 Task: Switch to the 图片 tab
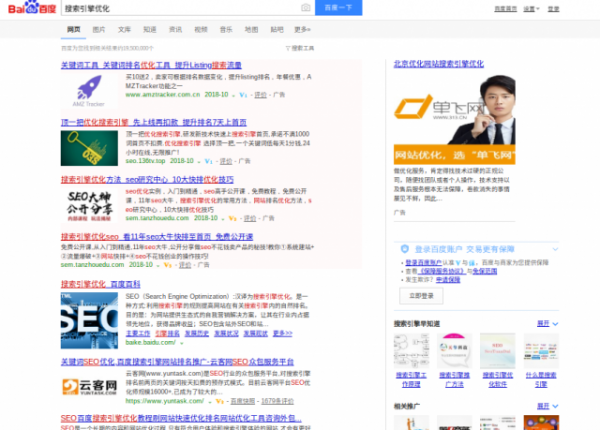click(99, 29)
